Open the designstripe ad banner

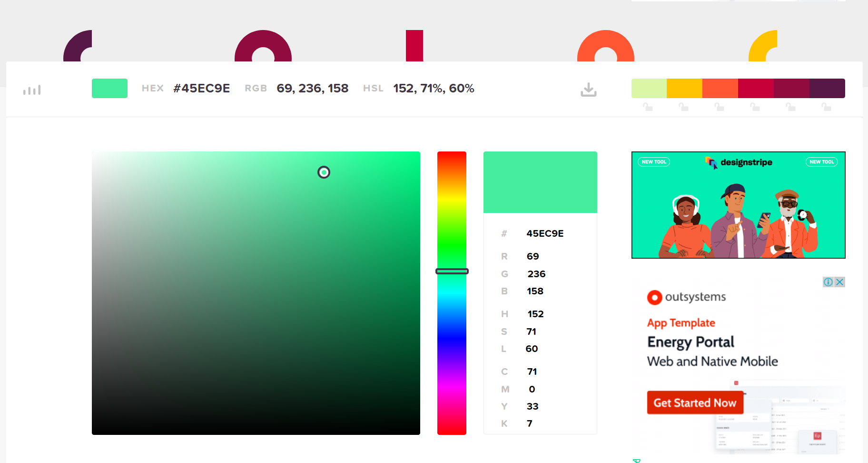tap(738, 205)
